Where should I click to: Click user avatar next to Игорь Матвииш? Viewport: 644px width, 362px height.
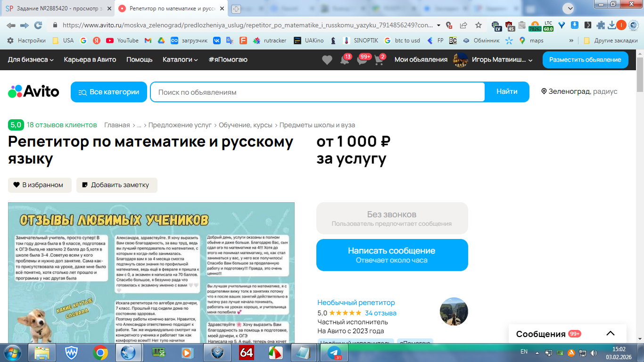[x=460, y=60]
